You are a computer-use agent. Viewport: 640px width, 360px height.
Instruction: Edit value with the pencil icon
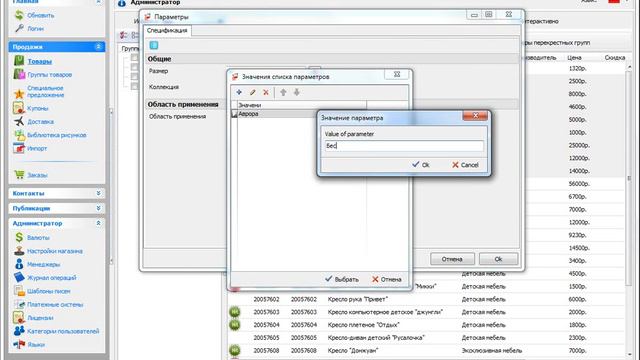tap(253, 92)
